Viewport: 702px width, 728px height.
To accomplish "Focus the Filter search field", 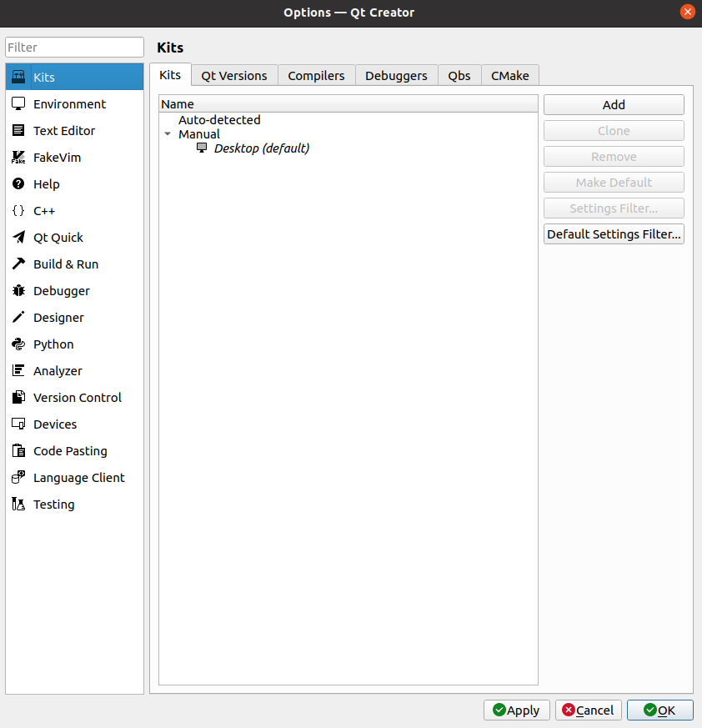I will 75,48.
